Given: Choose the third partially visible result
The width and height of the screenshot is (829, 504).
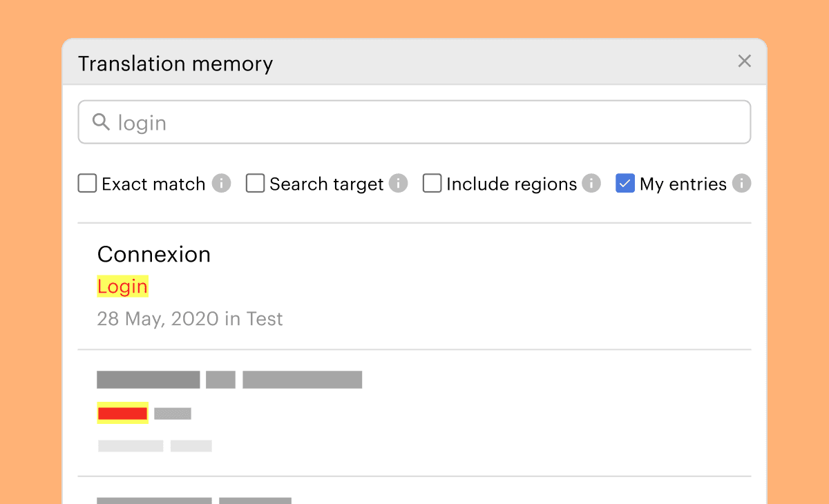Looking at the screenshot, I should 193,498.
